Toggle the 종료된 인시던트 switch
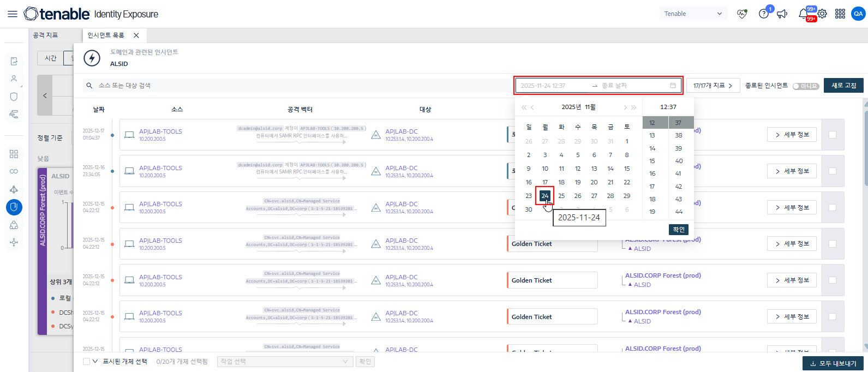Viewport: 868px width, 372px height. click(x=806, y=86)
